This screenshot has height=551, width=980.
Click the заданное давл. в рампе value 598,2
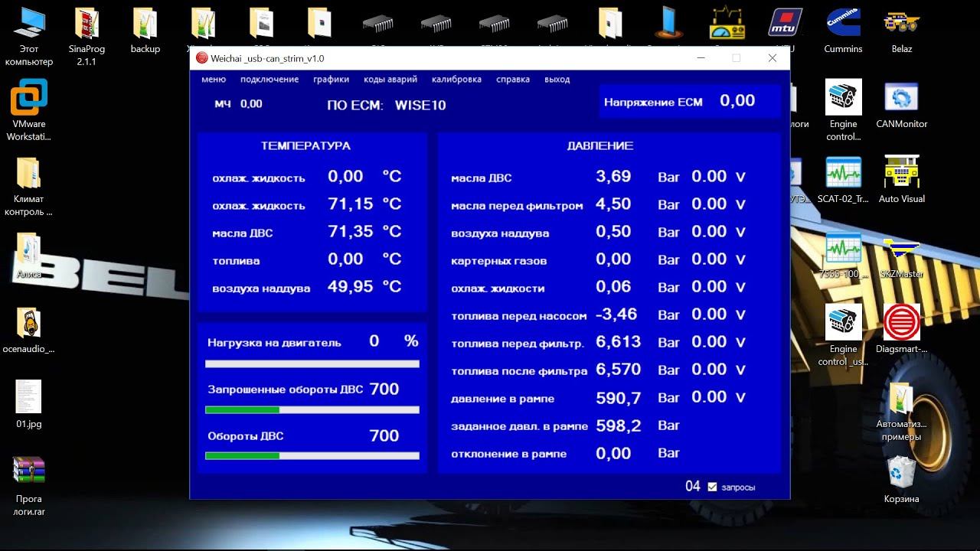[x=619, y=425]
